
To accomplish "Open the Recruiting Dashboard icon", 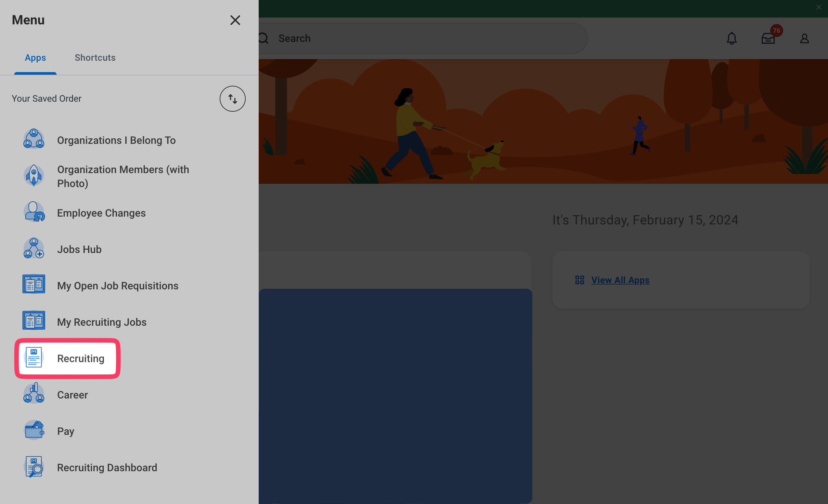I will click(33, 467).
